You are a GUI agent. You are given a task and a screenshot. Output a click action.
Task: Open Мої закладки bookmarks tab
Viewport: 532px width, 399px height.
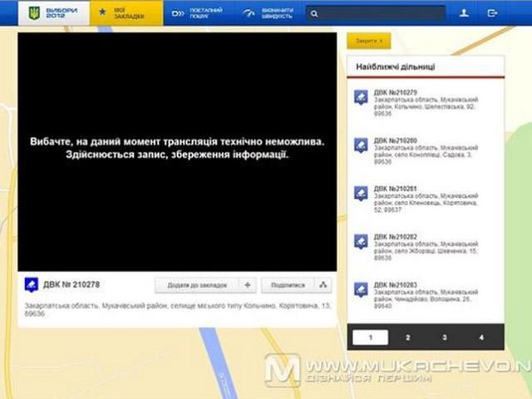126,13
